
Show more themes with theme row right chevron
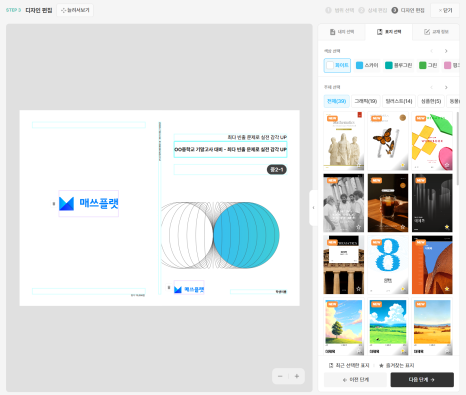coord(446,87)
